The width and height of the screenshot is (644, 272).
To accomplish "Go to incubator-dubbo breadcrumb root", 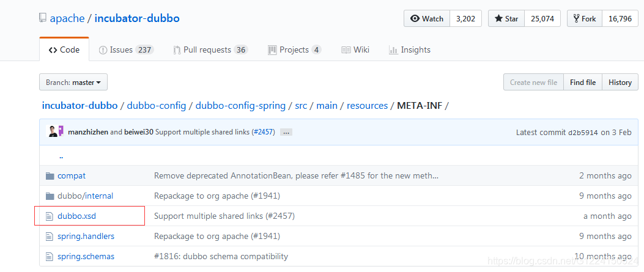I will point(80,105).
